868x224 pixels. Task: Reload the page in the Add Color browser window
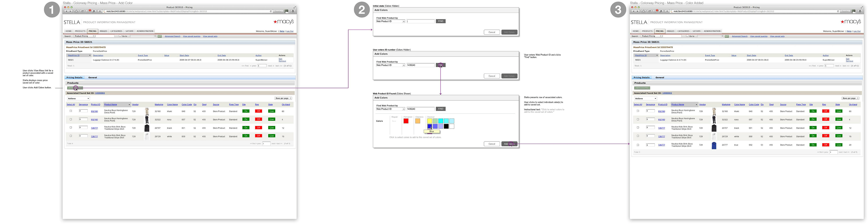[x=271, y=11]
